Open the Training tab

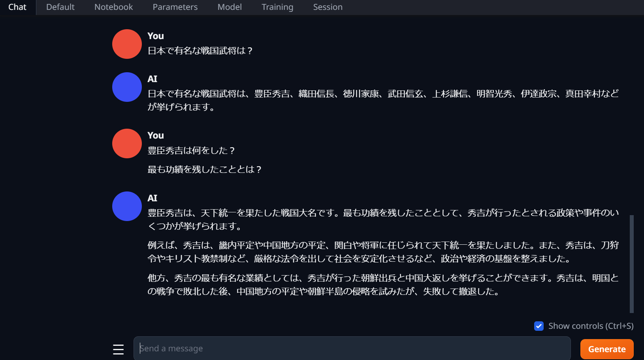(277, 7)
